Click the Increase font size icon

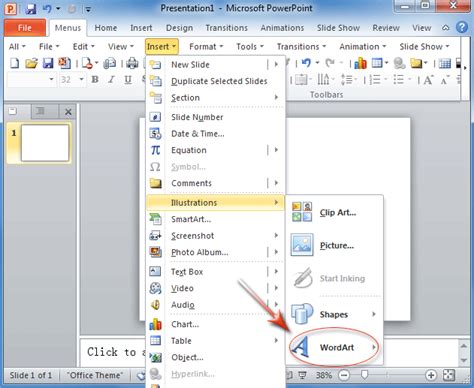(428, 80)
